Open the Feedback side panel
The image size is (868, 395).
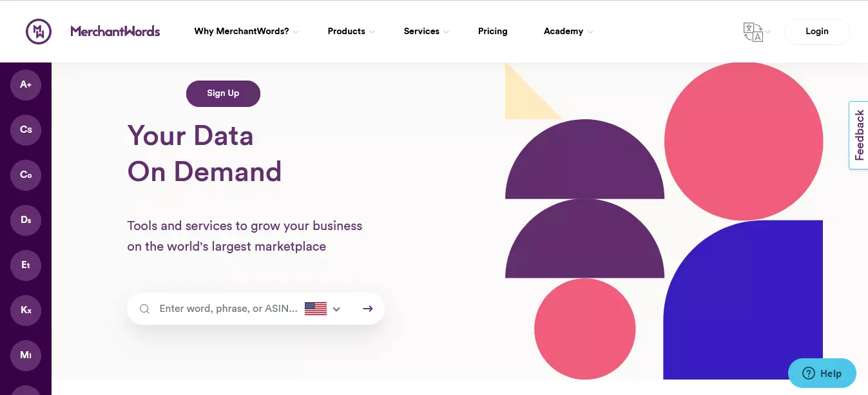(x=859, y=135)
